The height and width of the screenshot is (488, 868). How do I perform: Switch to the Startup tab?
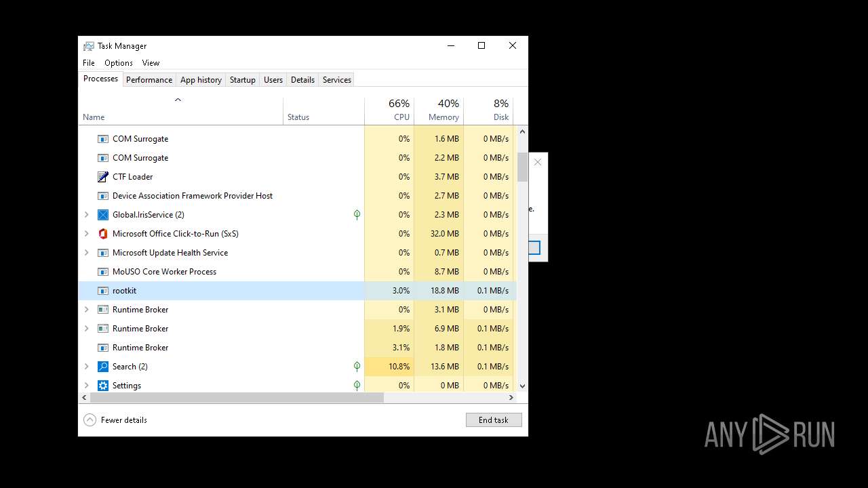click(x=242, y=80)
